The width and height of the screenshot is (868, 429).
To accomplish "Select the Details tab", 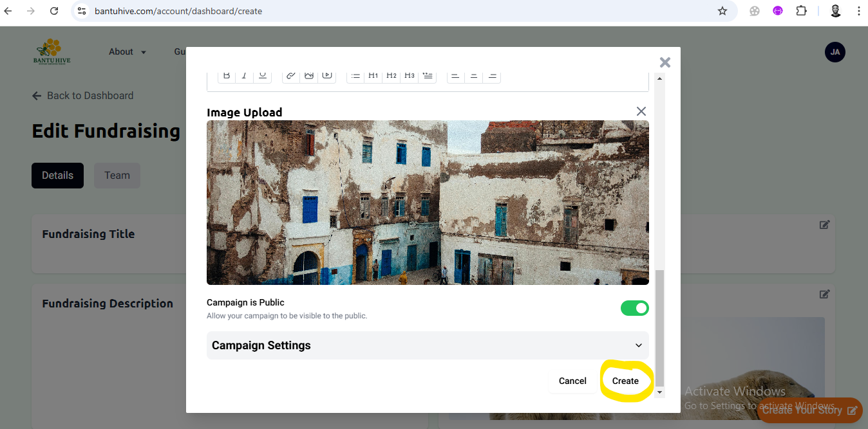I will [57, 176].
